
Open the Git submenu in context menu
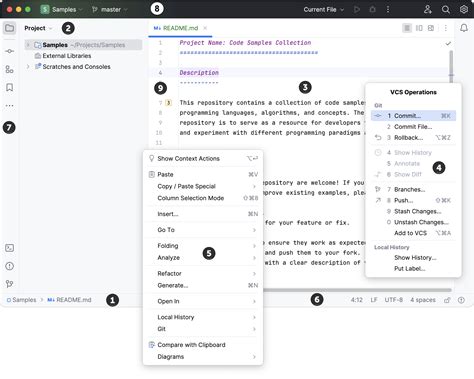(x=203, y=329)
